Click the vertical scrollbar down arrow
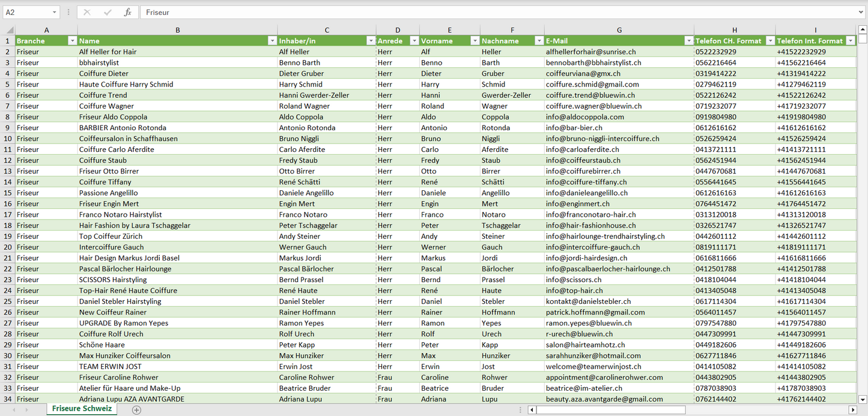 point(863,399)
